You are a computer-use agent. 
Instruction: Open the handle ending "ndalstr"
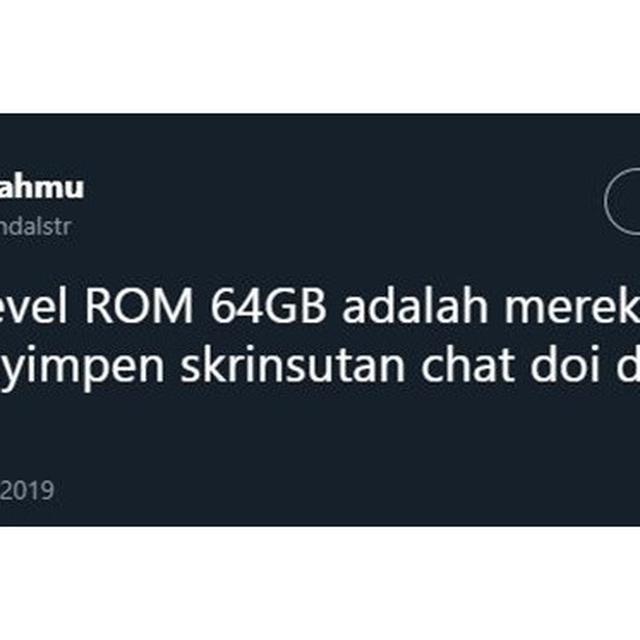click(36, 227)
